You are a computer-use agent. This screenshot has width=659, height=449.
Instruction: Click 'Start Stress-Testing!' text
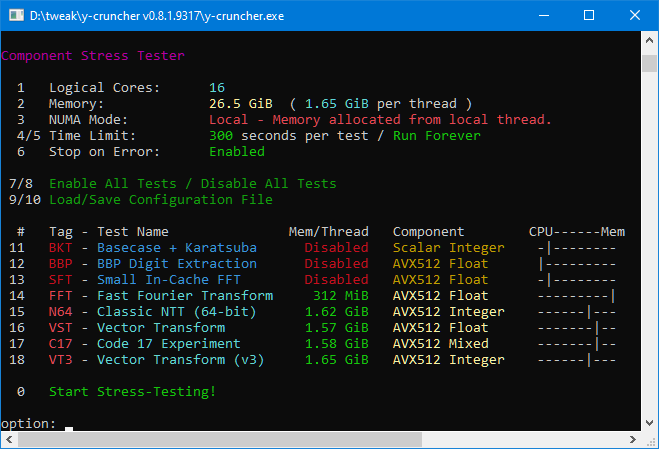point(132,391)
